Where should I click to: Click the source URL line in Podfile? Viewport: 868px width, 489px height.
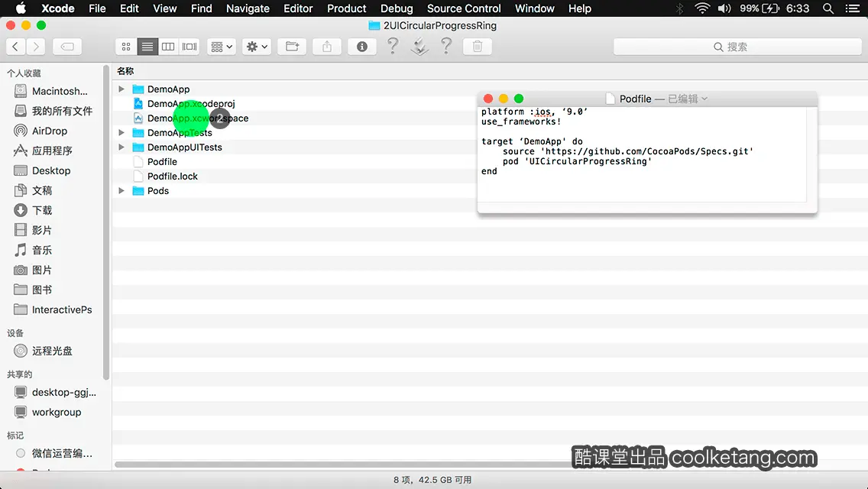[x=628, y=151]
